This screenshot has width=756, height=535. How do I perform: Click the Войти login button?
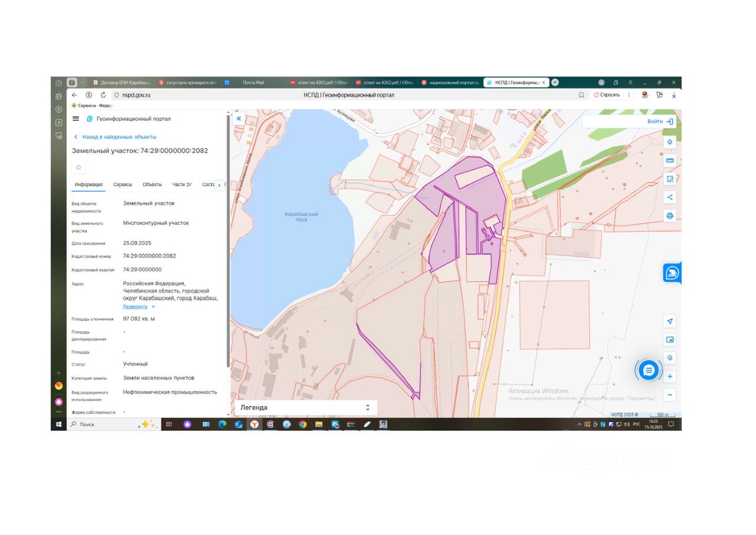(660, 121)
